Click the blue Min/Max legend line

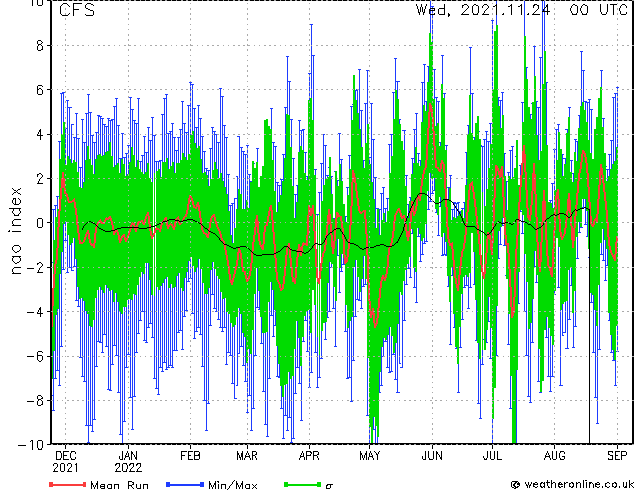pos(185,484)
